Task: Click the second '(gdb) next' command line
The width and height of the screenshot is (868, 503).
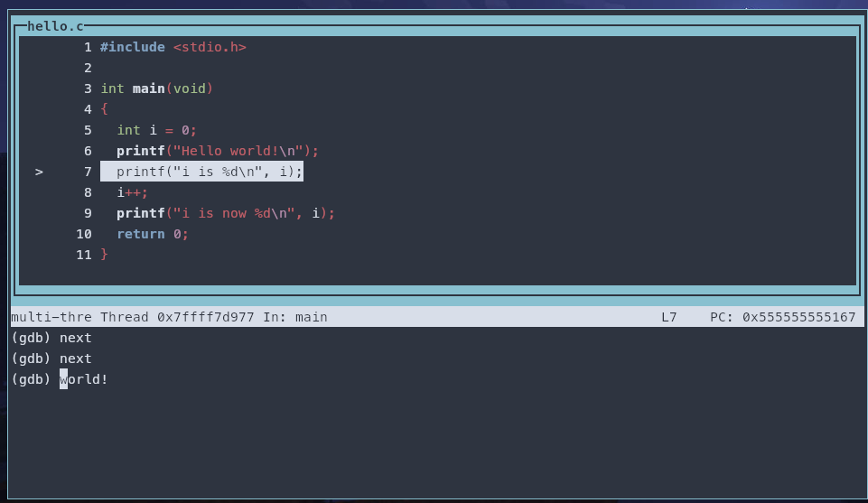Action: [x=51, y=359]
